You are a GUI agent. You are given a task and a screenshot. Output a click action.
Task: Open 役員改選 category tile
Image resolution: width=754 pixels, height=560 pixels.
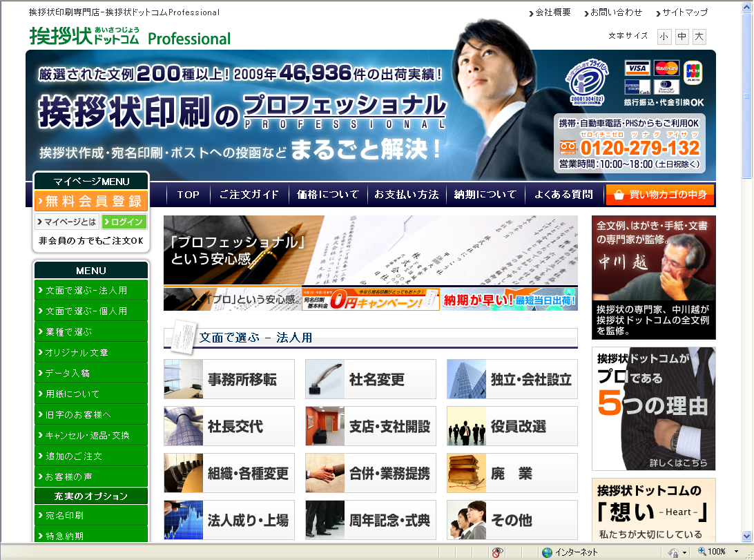[x=512, y=426]
